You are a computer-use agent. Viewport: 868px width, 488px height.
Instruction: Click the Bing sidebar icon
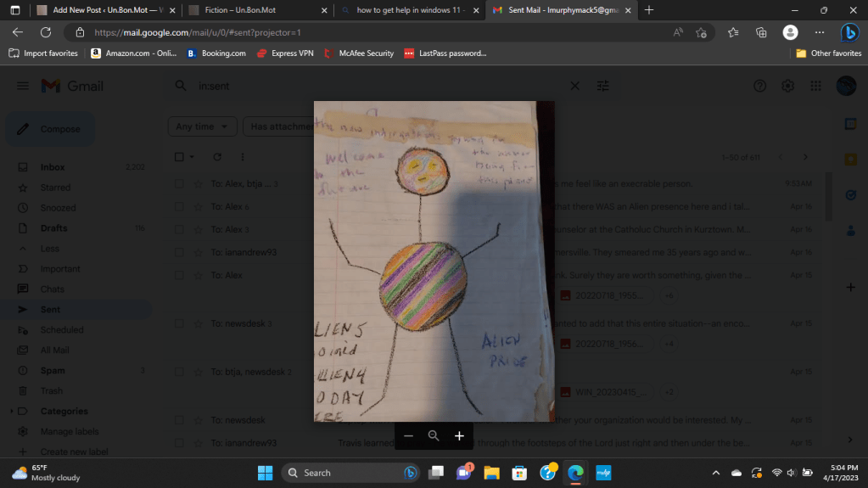(x=849, y=32)
